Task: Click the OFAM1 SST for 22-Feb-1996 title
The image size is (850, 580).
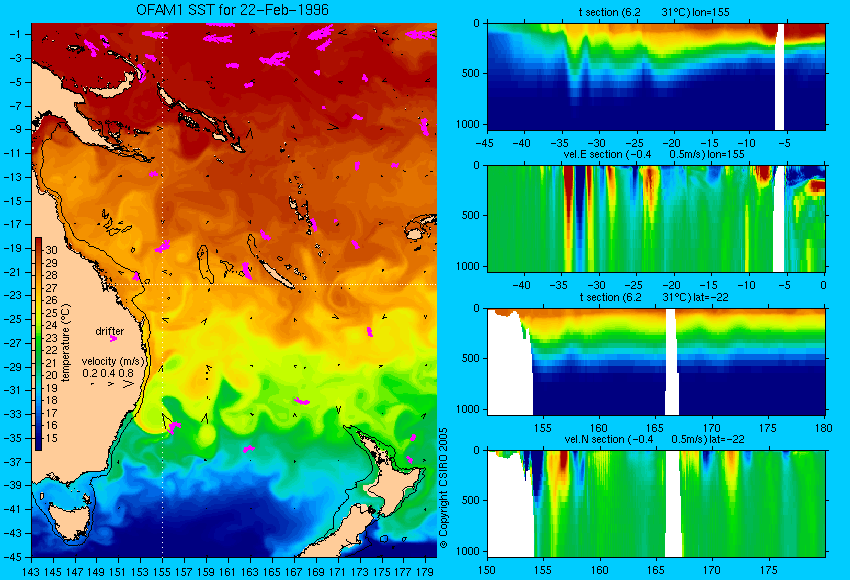Action: tap(232, 10)
